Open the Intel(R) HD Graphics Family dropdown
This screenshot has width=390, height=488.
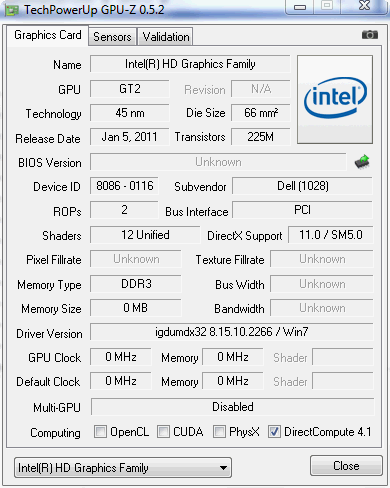pos(123,468)
